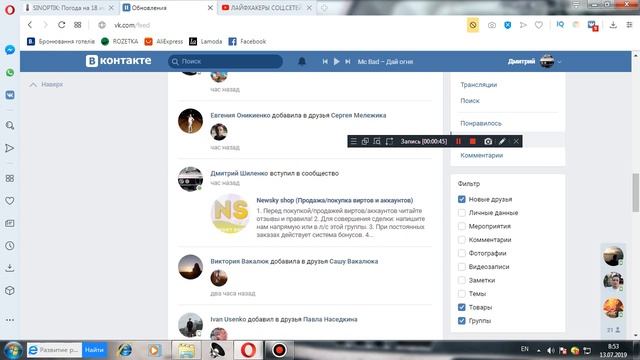The height and width of the screenshot is (360, 640).
Task: Open ROZETKA bookmark
Action: 120,41
